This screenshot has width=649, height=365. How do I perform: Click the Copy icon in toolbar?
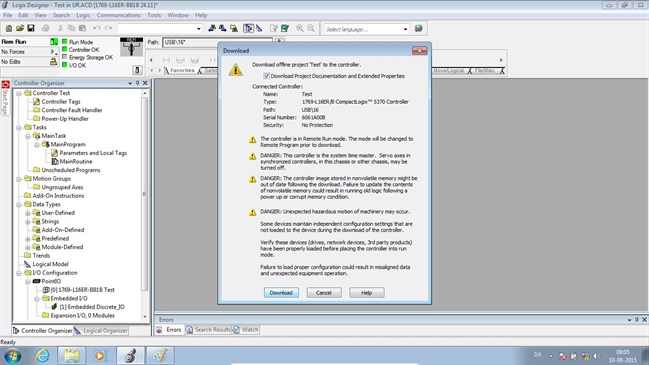click(71, 29)
